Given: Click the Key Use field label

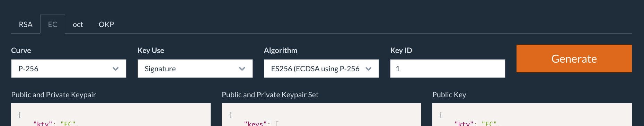Looking at the screenshot, I should click(151, 50).
